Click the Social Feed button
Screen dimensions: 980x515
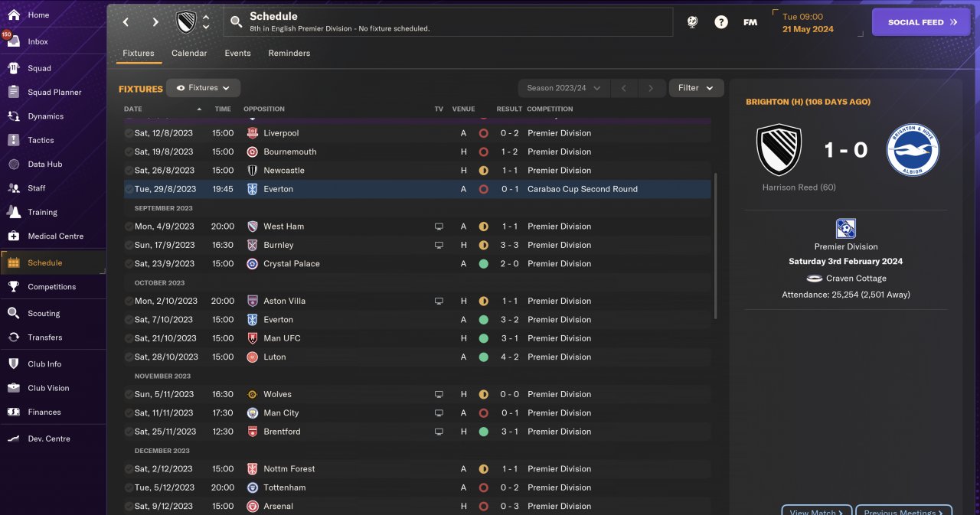(x=921, y=22)
